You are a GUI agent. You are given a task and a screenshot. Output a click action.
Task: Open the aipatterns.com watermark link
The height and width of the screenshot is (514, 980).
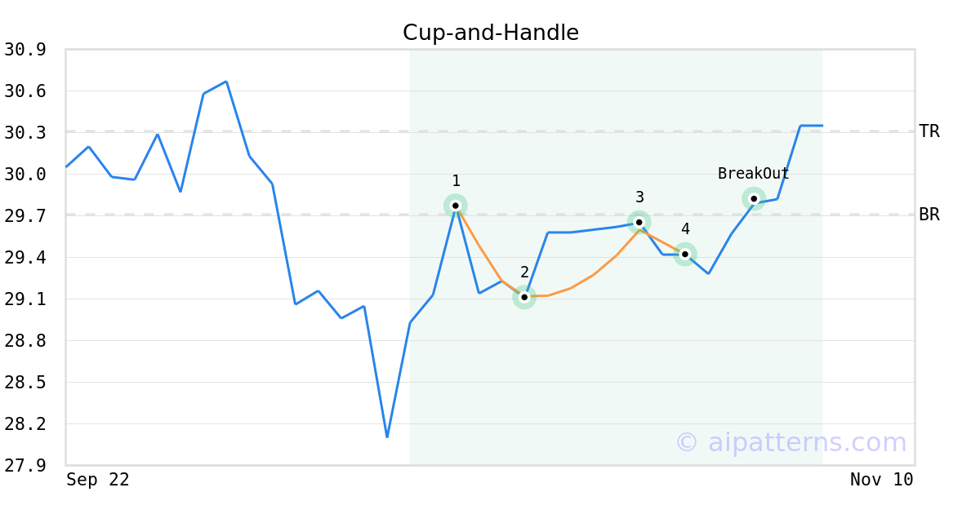(x=791, y=442)
